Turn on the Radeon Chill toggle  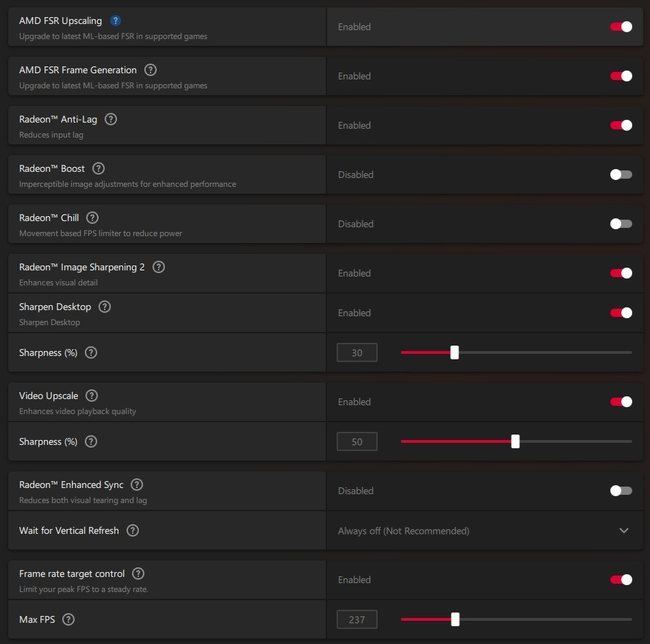621,224
